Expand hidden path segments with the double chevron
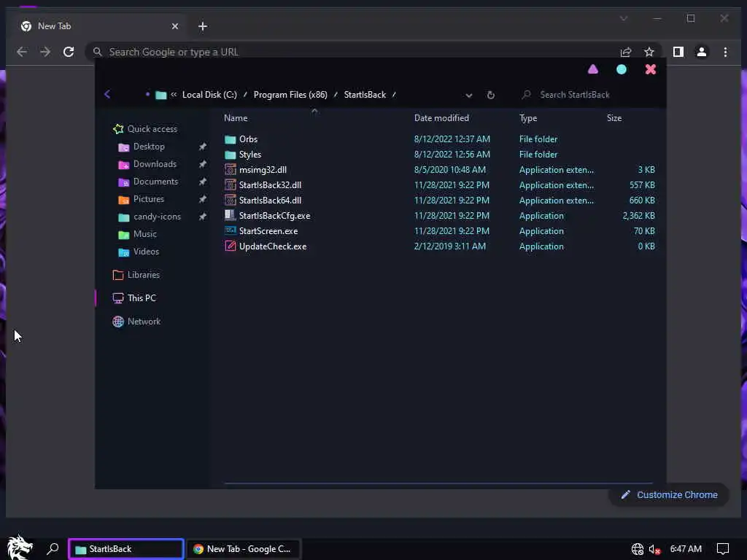This screenshot has width=747, height=560. point(174,94)
